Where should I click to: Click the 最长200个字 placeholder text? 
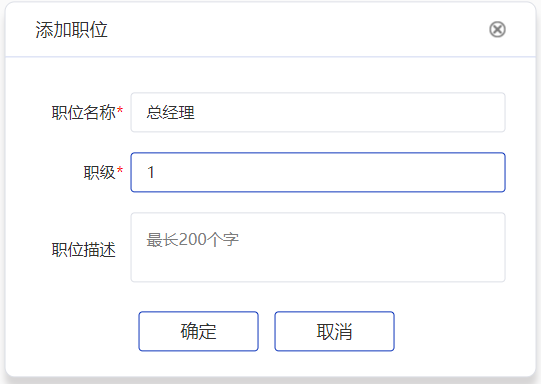pos(193,239)
